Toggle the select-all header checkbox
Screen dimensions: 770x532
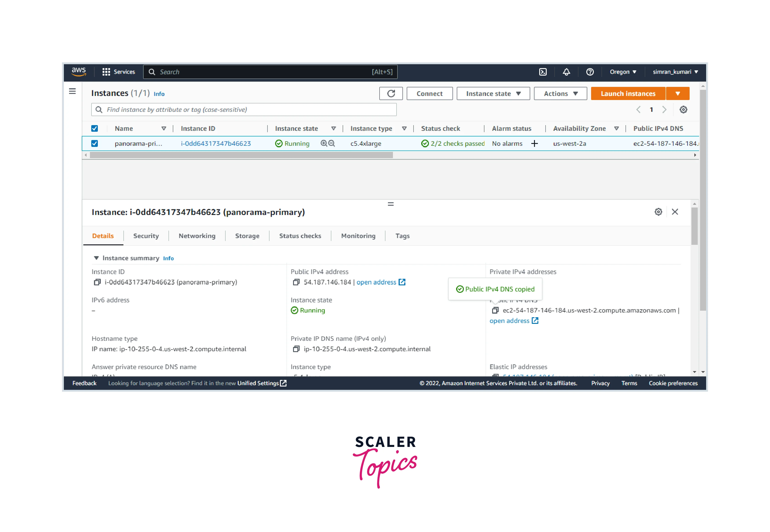coord(95,129)
